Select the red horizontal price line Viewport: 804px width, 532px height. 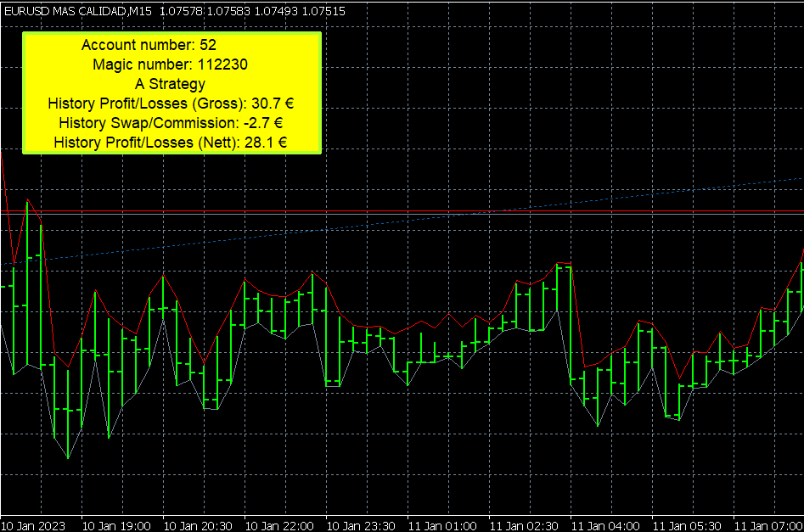pos(402,211)
